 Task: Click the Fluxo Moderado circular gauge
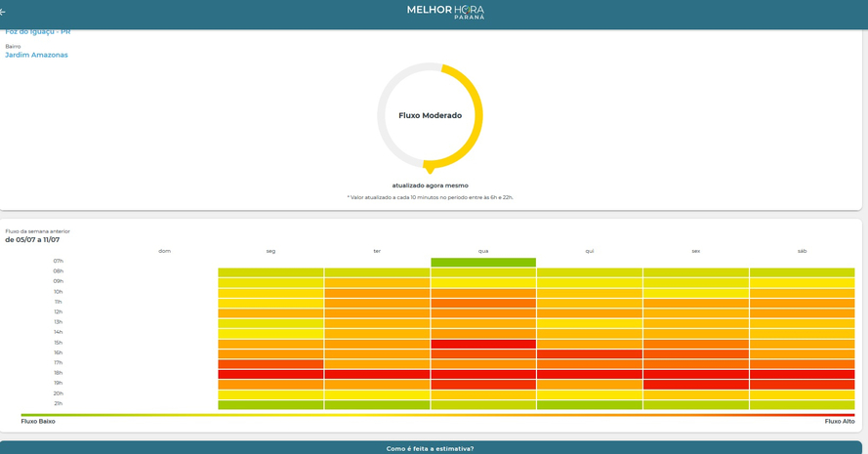[430, 115]
